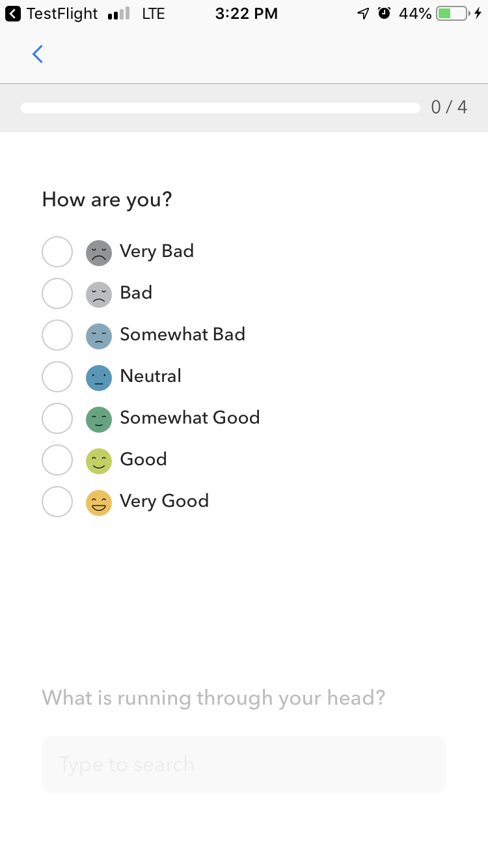Image resolution: width=488 pixels, height=868 pixels.
Task: Tap the survey progress bar
Action: click(x=221, y=108)
